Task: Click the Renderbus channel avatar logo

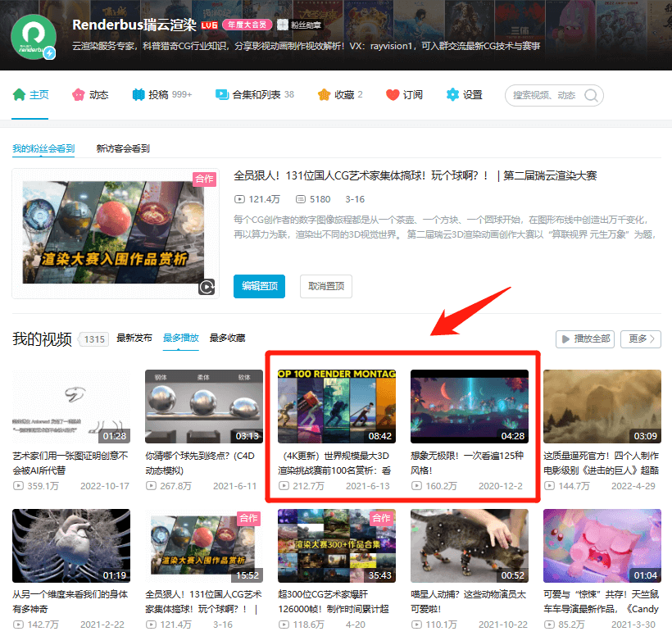Action: pos(34,37)
